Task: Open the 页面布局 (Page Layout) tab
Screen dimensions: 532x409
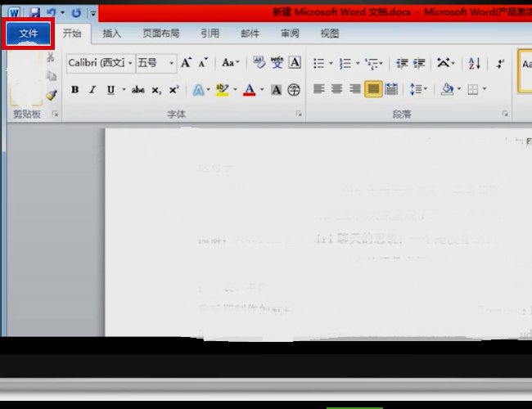Action: tap(161, 34)
